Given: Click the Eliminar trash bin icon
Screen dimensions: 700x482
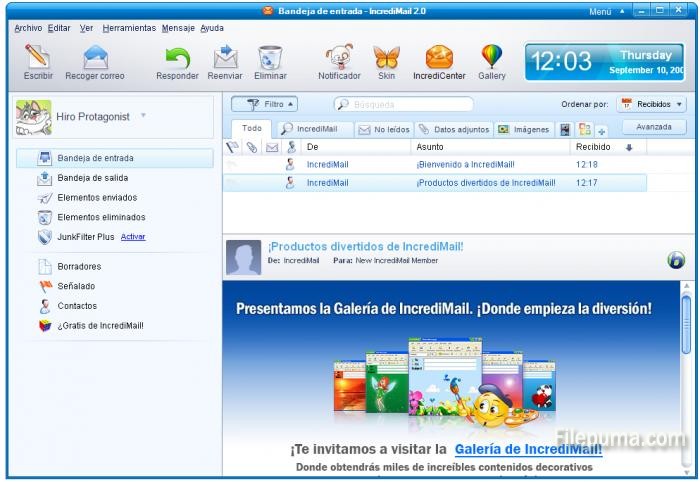Looking at the screenshot, I should pyautogui.click(x=270, y=57).
